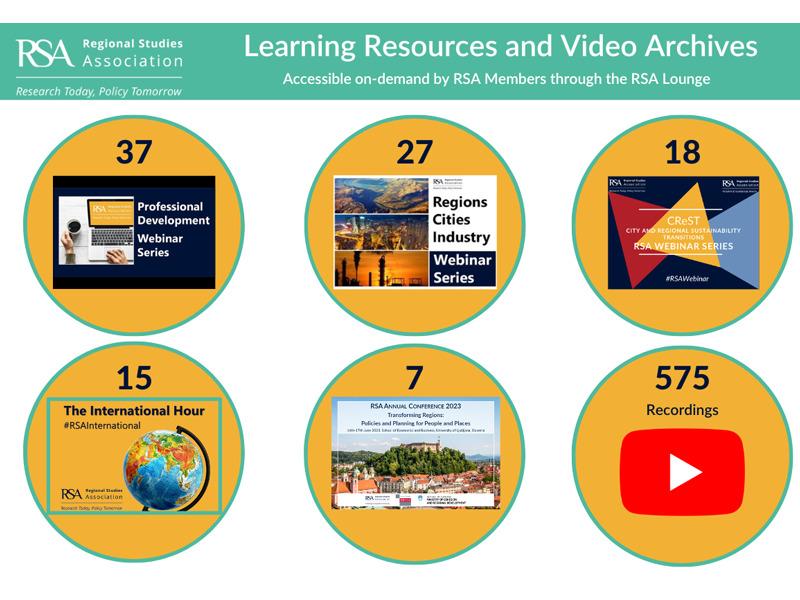Screen dimensions: 800x600
Task: Click the number 37 above Professional Development
Action: [x=134, y=152]
